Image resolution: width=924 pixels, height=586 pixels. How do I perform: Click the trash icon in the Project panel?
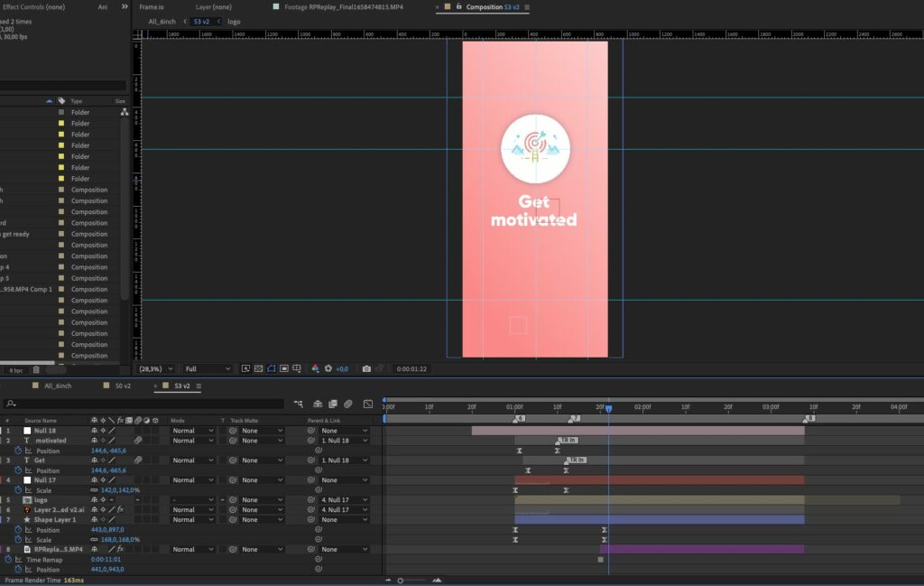[36, 369]
